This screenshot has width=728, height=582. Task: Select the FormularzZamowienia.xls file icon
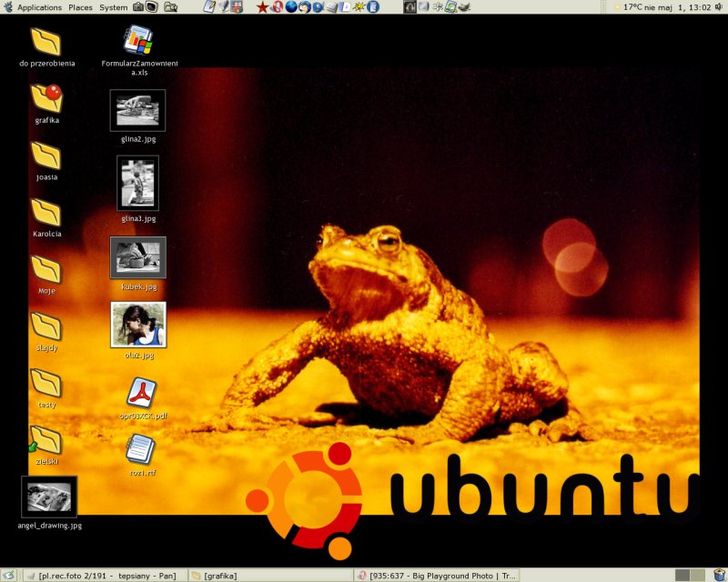[x=138, y=40]
